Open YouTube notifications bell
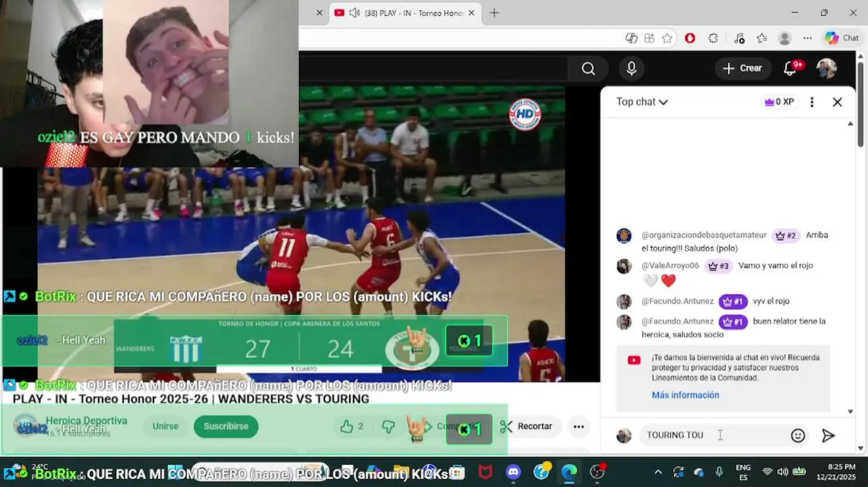Viewport: 868px width, 487px height. click(790, 68)
